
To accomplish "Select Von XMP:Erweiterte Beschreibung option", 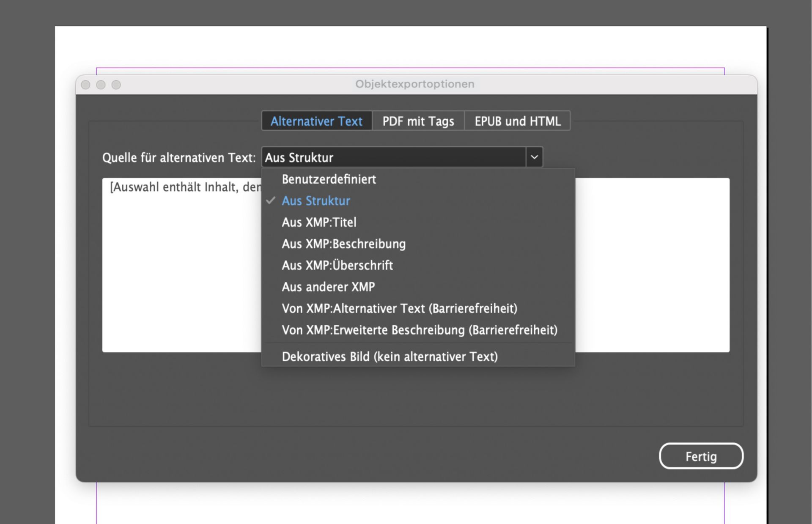I will 420,330.
